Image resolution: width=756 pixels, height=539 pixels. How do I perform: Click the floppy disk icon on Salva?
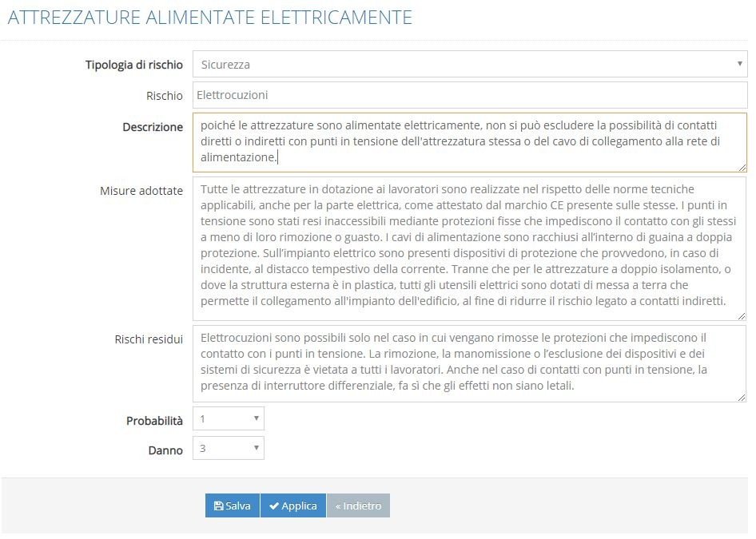218,505
